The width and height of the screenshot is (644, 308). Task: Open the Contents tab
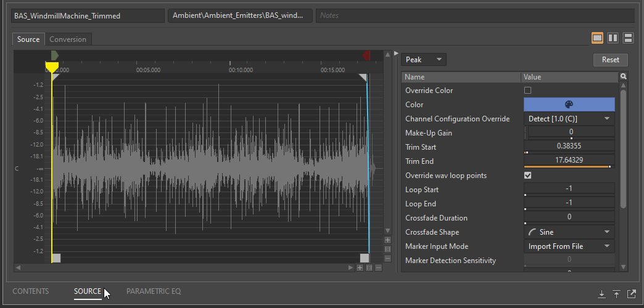(x=31, y=291)
